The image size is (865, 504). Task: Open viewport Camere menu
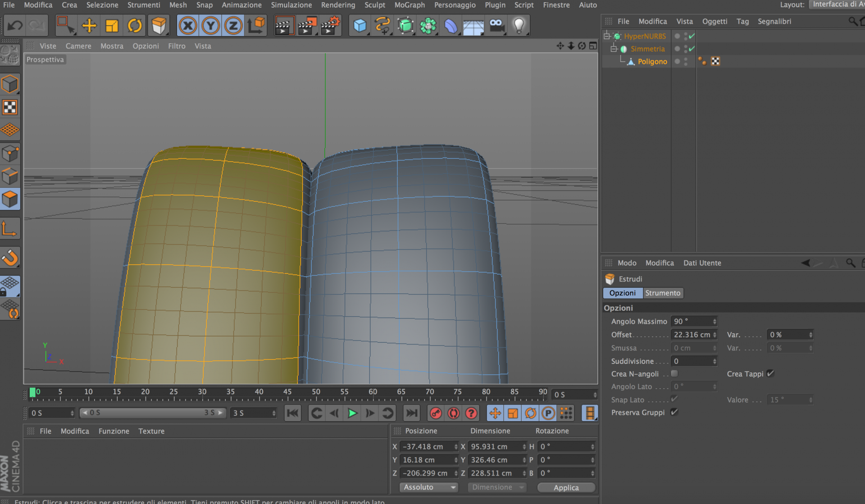(x=78, y=46)
